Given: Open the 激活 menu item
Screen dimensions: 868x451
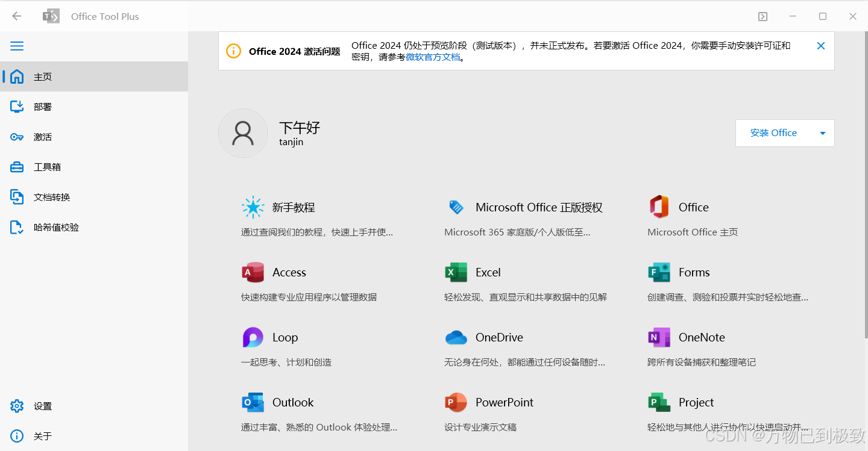Looking at the screenshot, I should pos(94,137).
